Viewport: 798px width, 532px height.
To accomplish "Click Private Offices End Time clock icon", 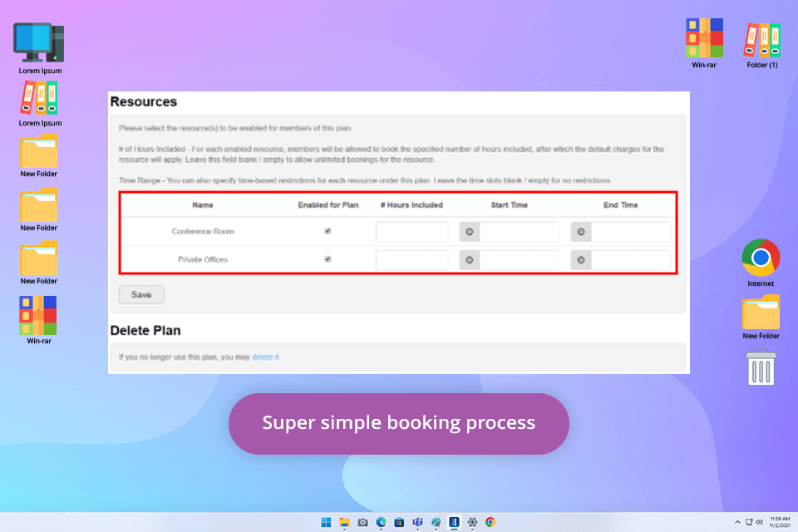I will click(x=581, y=260).
